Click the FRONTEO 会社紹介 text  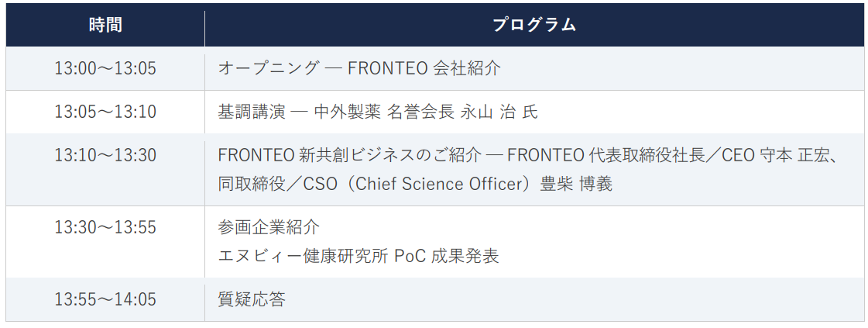point(424,68)
